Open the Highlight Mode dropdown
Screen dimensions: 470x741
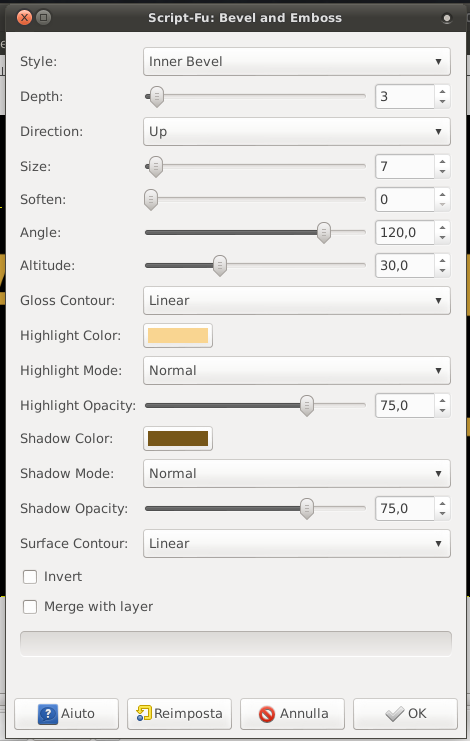297,370
